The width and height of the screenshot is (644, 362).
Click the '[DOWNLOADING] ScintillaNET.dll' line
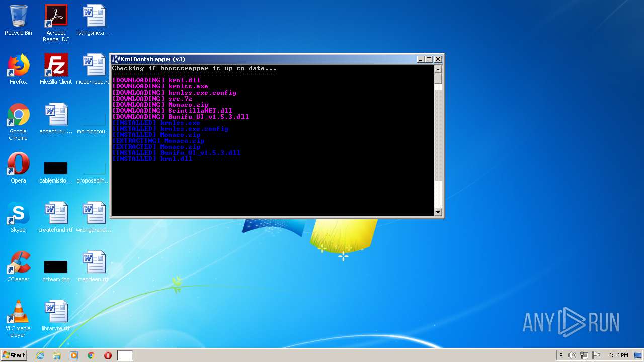[x=172, y=111]
